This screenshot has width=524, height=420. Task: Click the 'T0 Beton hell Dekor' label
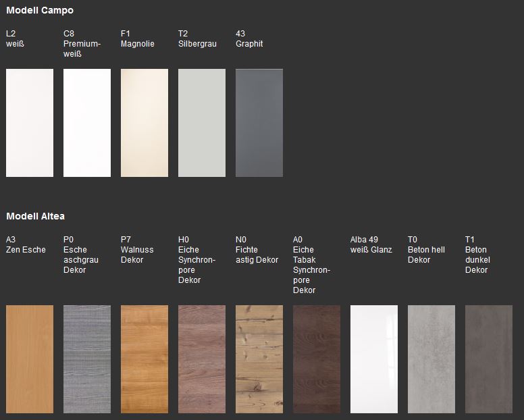click(x=426, y=250)
